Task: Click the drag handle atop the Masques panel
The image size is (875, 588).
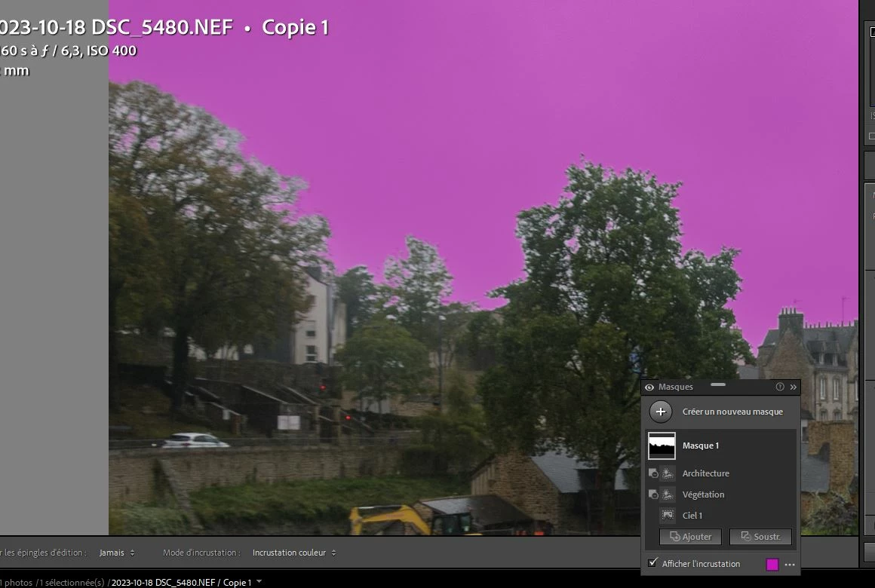Action: coord(718,384)
